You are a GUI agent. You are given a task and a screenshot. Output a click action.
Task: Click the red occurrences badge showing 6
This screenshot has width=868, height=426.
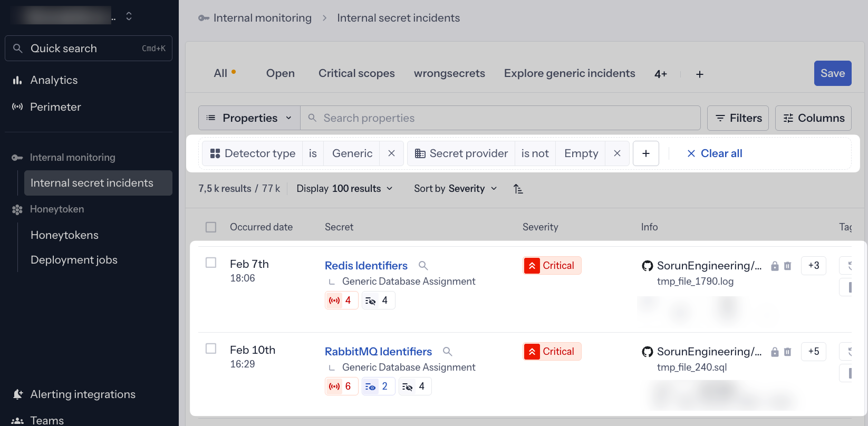pos(341,386)
